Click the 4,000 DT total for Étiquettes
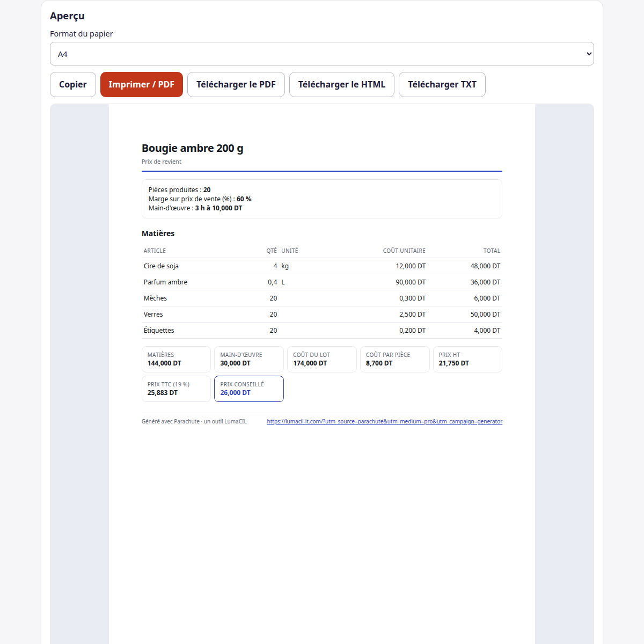The width and height of the screenshot is (644, 644). 487,330
